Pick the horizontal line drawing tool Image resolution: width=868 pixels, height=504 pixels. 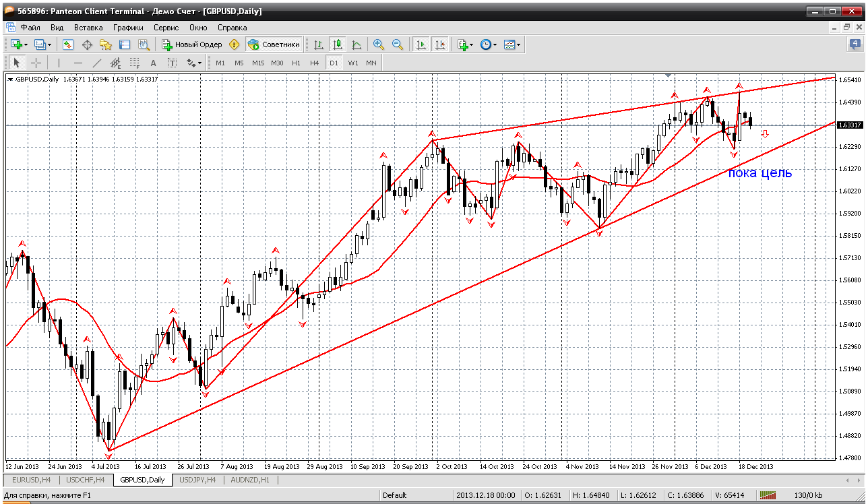(77, 63)
